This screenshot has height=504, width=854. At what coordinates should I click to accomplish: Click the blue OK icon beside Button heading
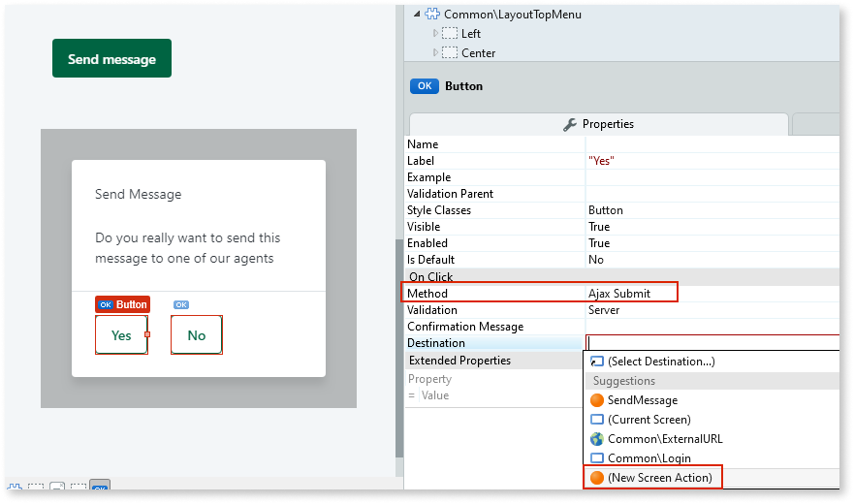pyautogui.click(x=425, y=86)
